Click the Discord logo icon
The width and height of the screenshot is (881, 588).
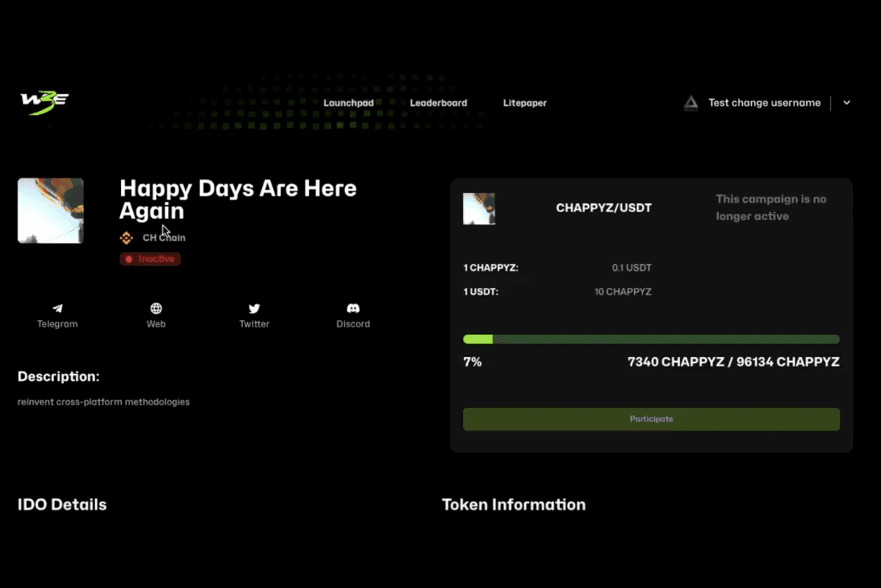tap(353, 308)
